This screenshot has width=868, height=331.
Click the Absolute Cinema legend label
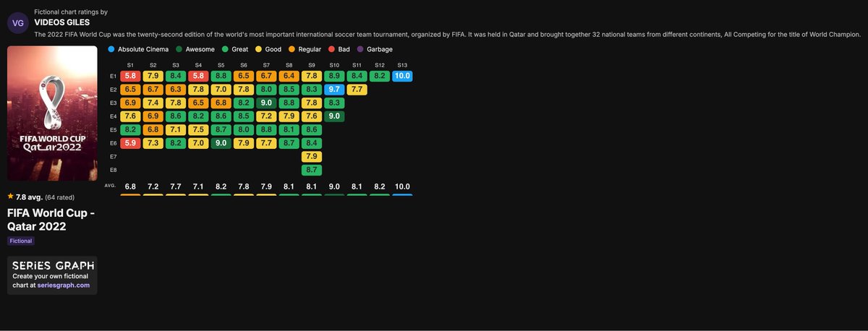(143, 49)
